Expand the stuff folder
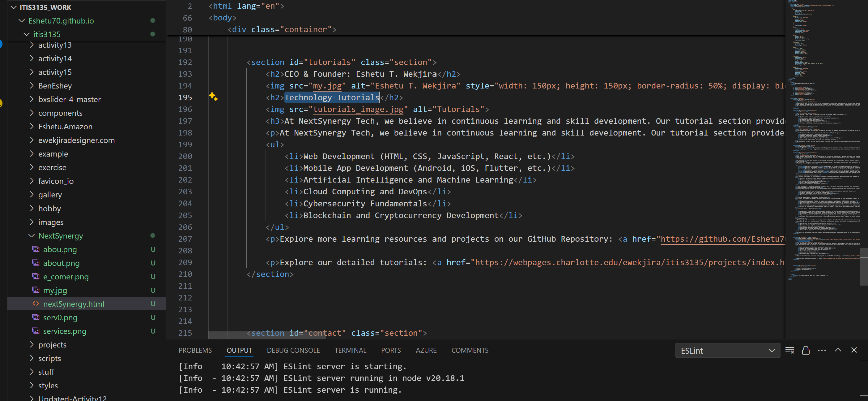The image size is (868, 401). click(x=87, y=372)
